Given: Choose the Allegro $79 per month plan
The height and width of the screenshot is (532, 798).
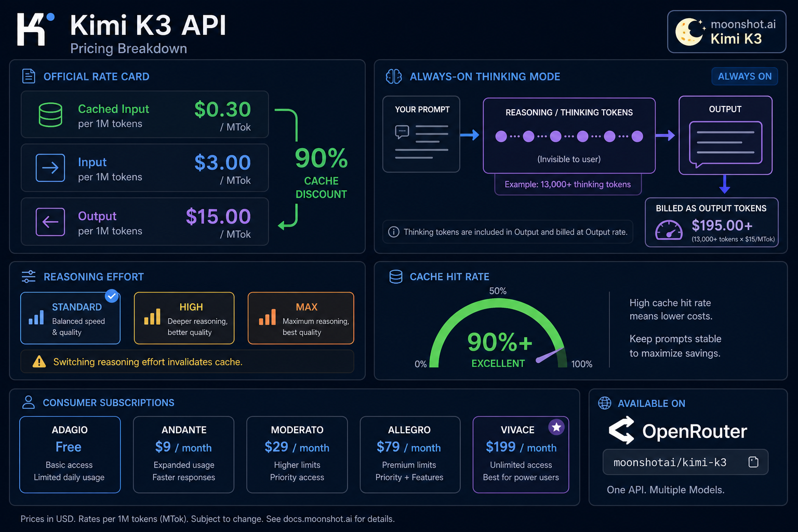Looking at the screenshot, I should click(410, 455).
